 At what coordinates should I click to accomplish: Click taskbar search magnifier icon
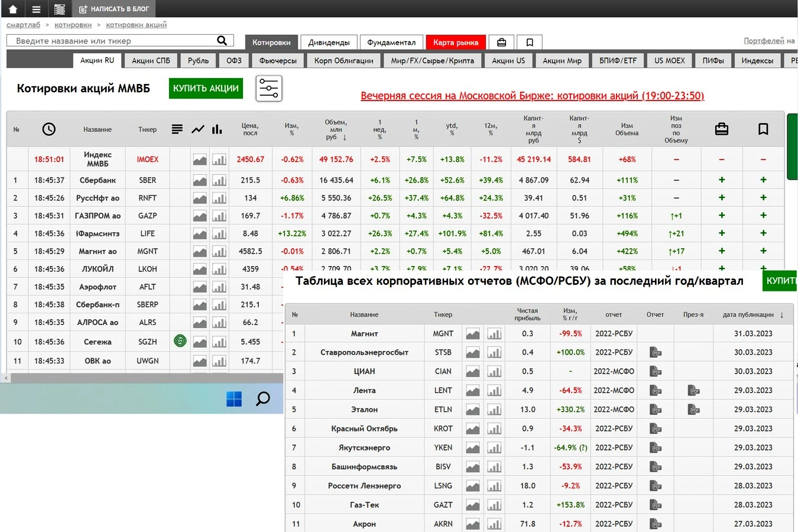click(262, 399)
